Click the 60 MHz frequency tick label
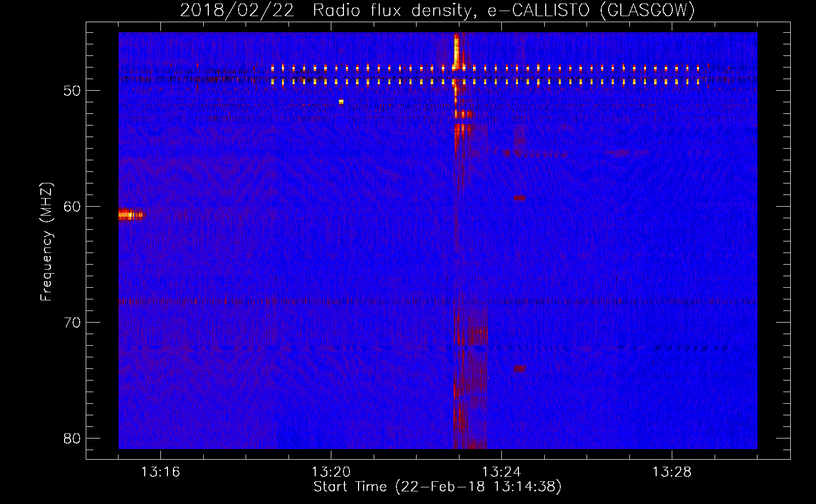The width and height of the screenshot is (816, 504). (x=72, y=207)
